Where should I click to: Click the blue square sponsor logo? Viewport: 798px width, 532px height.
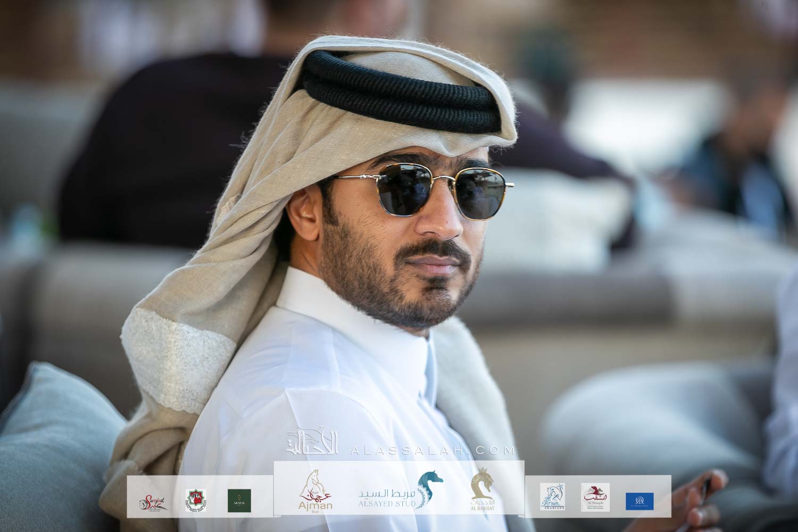tap(639, 501)
